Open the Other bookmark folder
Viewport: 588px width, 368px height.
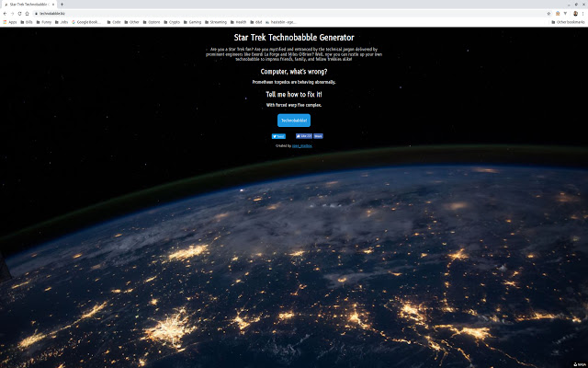pos(132,22)
